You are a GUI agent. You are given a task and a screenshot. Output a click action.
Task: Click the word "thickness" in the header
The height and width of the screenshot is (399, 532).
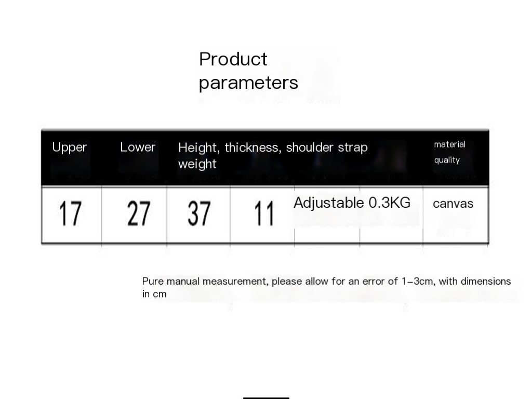tap(253, 148)
